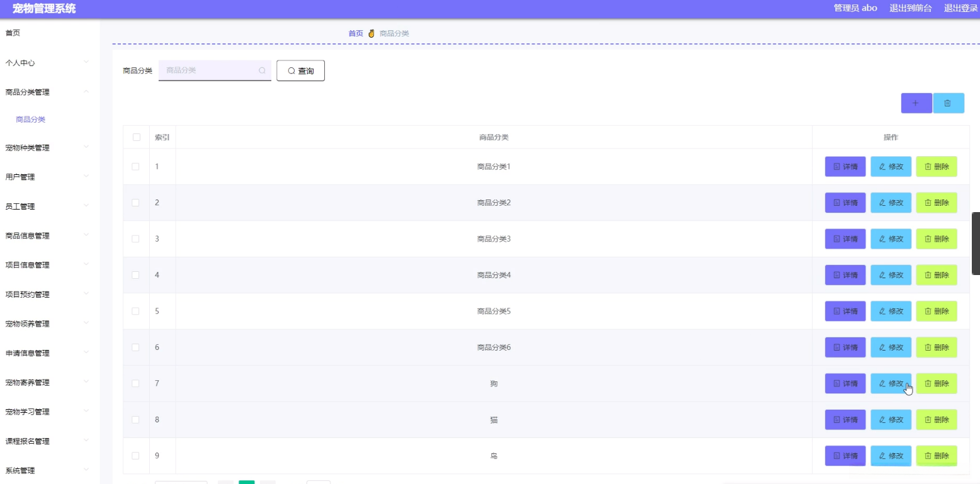This screenshot has width=980, height=484.
Task: Expand the 用户管理 sidebar menu
Action: point(50,177)
